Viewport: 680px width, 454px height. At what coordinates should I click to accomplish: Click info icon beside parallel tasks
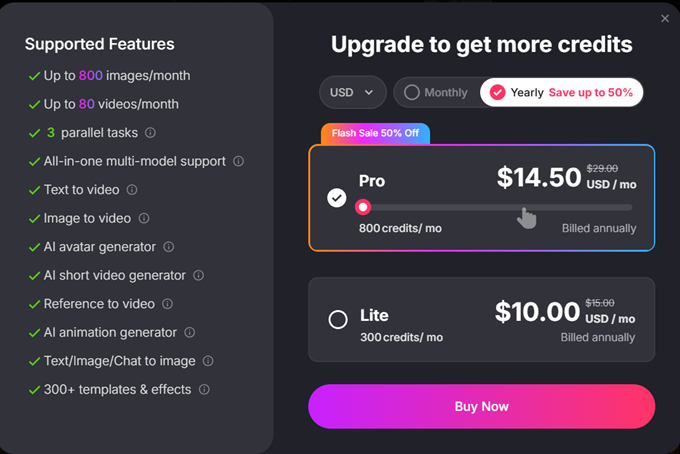click(x=150, y=132)
